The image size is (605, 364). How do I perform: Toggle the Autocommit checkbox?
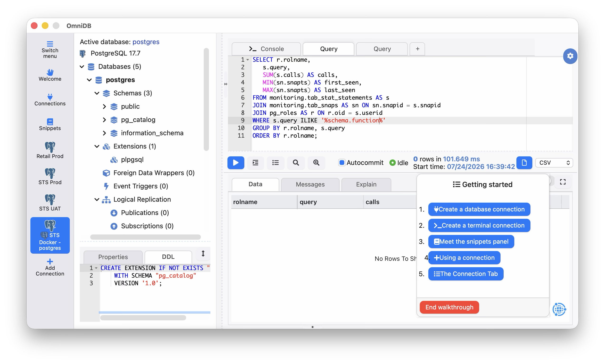(341, 163)
